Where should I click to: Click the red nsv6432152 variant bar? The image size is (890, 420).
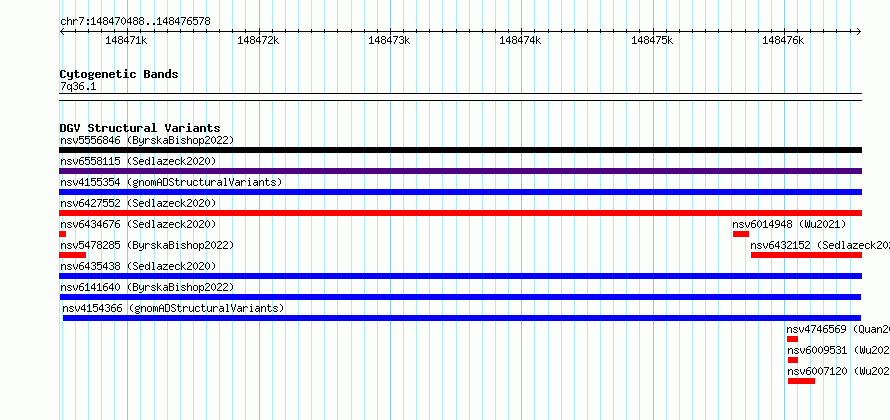coord(807,255)
